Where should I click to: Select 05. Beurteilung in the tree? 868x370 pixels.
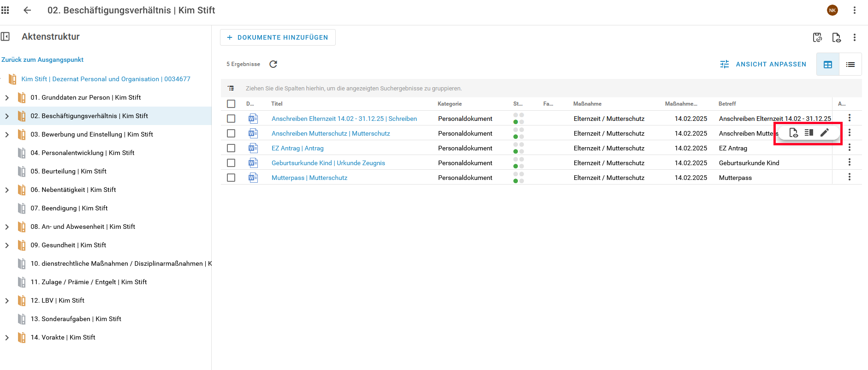[68, 171]
